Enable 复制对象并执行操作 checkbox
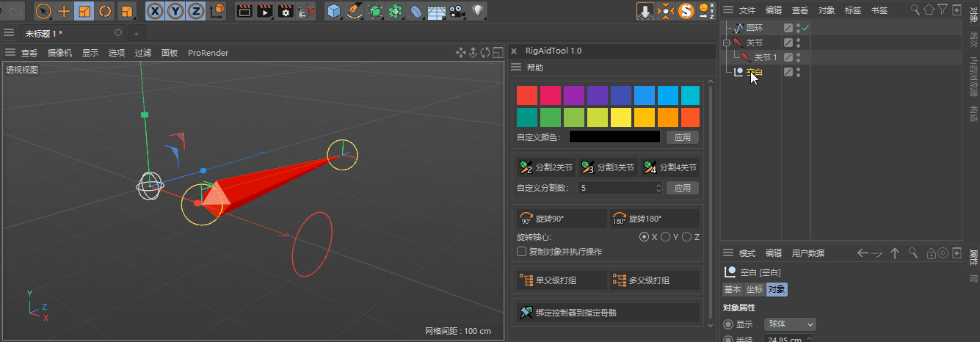980x342 pixels. 522,252
